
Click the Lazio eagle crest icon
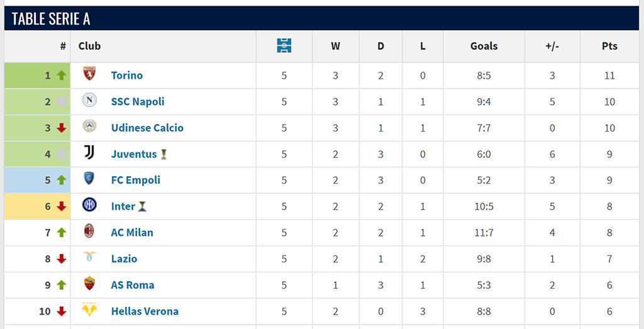(x=89, y=257)
